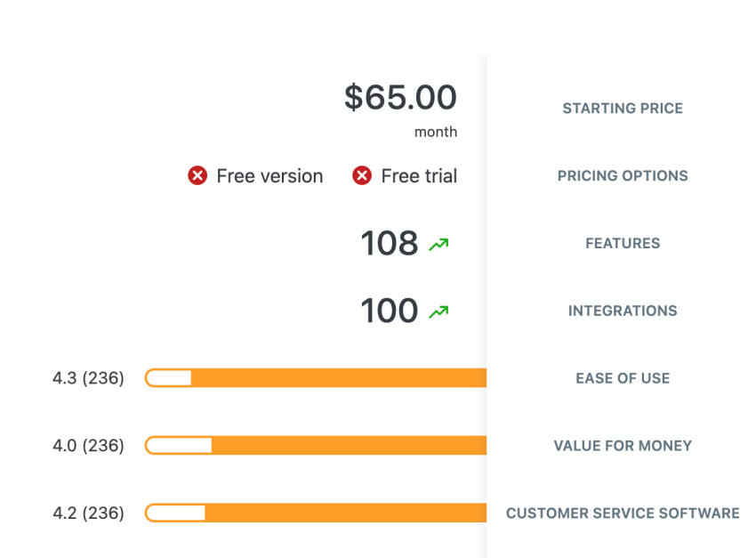This screenshot has height=558, width=756.
Task: Click the orange Customer Service rating bar
Action: pos(345,514)
